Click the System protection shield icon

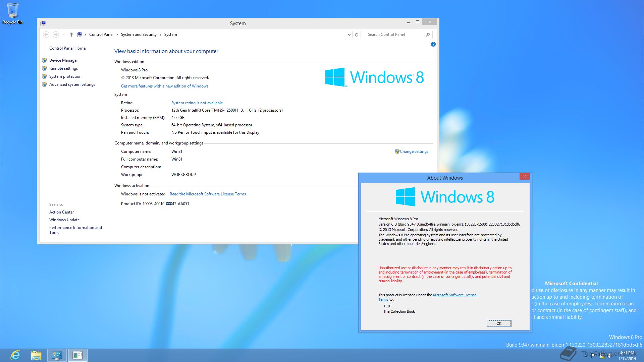[x=44, y=76]
